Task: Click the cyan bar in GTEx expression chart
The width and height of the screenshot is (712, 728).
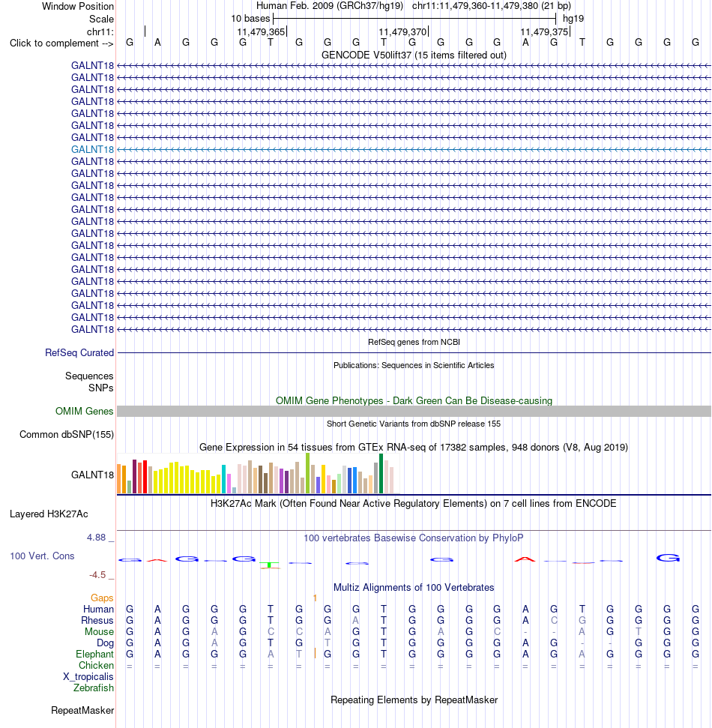Action: (224, 479)
